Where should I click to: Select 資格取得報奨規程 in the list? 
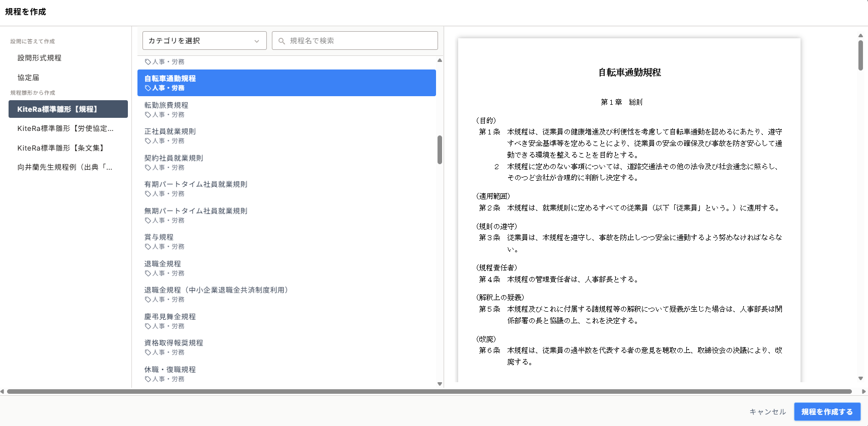click(x=286, y=347)
